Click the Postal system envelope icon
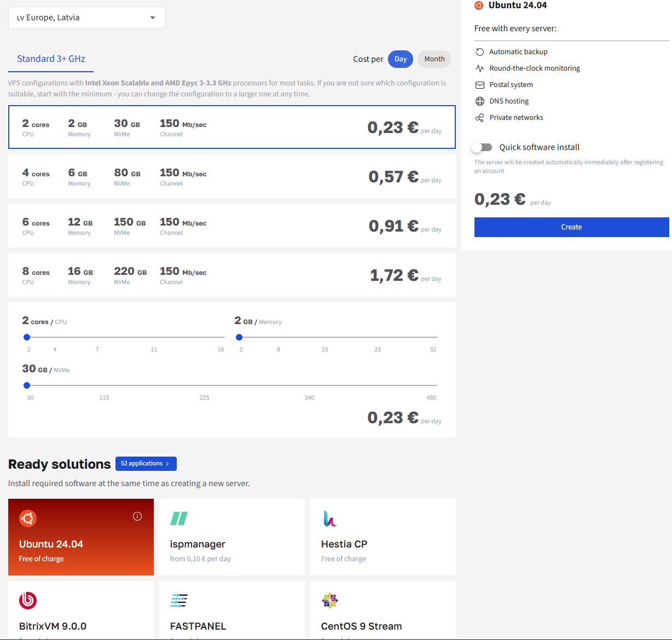 [x=480, y=84]
